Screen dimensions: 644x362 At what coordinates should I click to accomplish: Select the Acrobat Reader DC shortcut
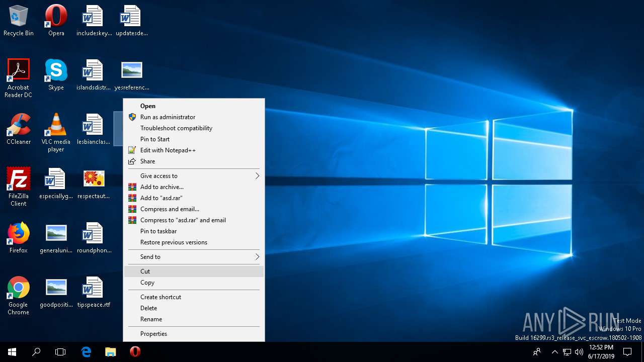pos(19,78)
